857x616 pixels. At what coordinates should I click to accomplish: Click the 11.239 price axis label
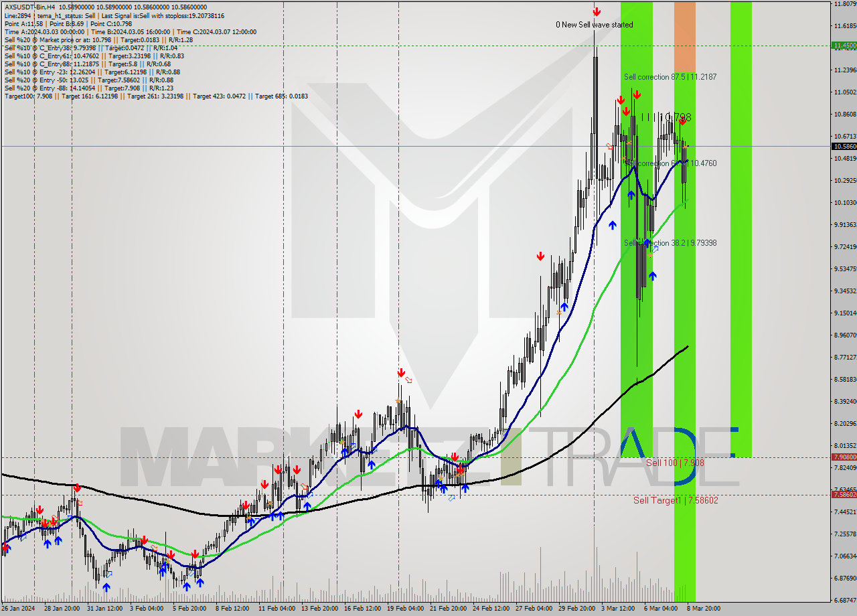point(845,70)
